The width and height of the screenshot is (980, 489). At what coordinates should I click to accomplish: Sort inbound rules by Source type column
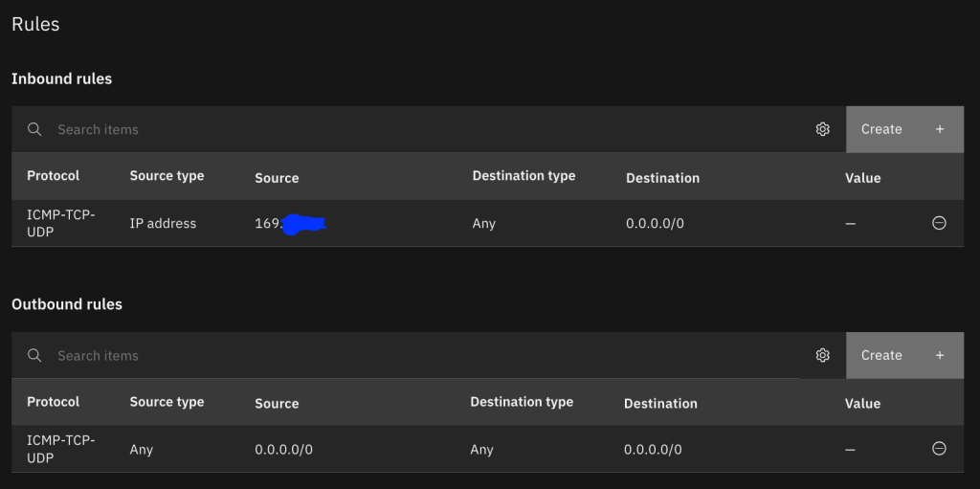click(x=167, y=176)
